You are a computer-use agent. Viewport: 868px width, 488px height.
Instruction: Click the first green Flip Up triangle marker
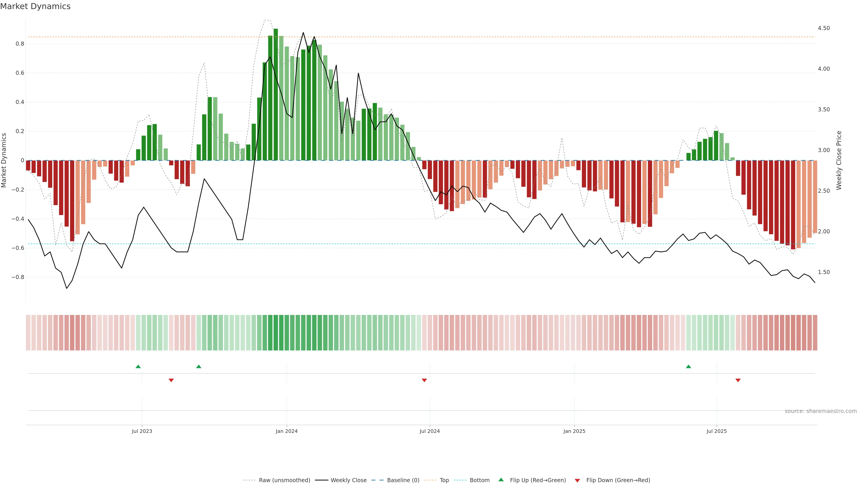click(x=138, y=366)
